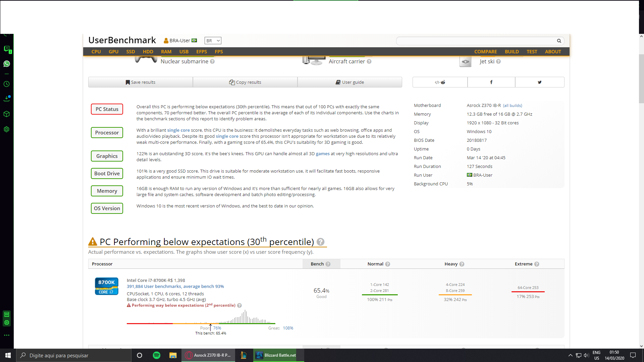Image resolution: width=644 pixels, height=362 pixels.
Task: Click the Boot Drive section button
Action: coord(107,174)
